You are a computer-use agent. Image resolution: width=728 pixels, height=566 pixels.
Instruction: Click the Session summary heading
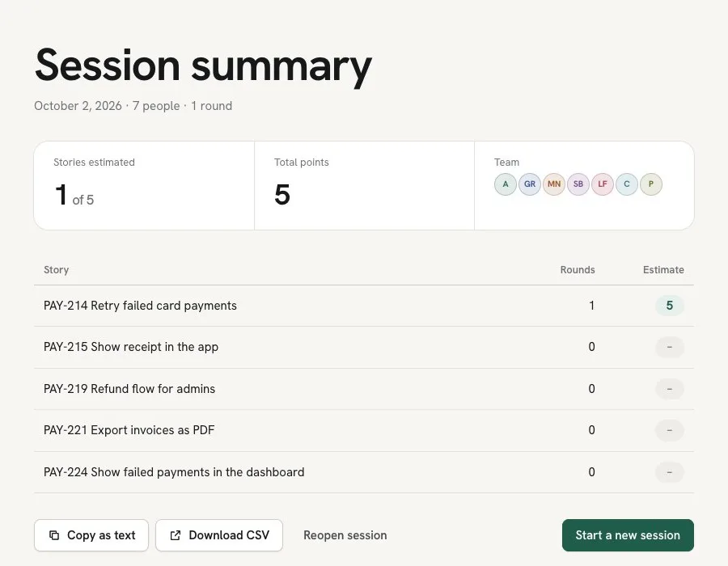tap(203, 66)
